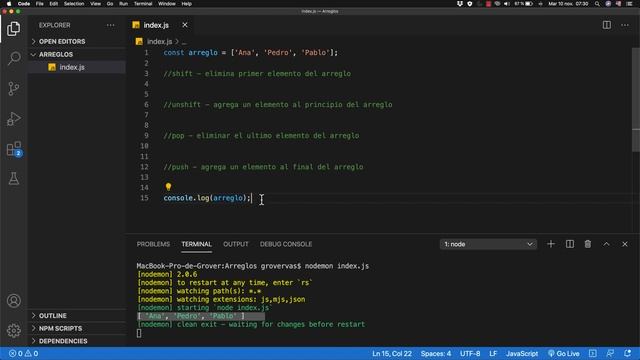640x360 pixels.
Task: Close the index.js editor tab
Action: point(185,25)
